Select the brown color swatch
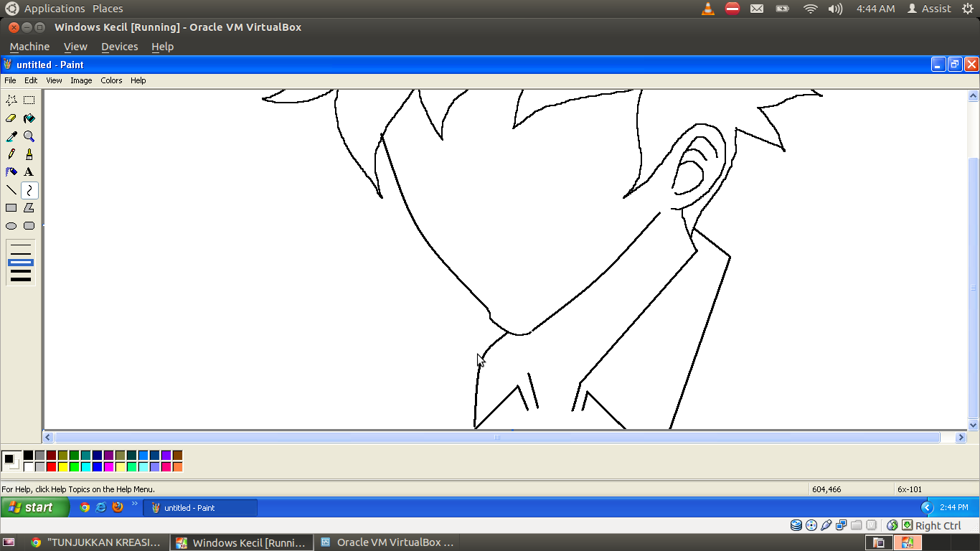Viewport: 980px width, 551px height. point(177,455)
